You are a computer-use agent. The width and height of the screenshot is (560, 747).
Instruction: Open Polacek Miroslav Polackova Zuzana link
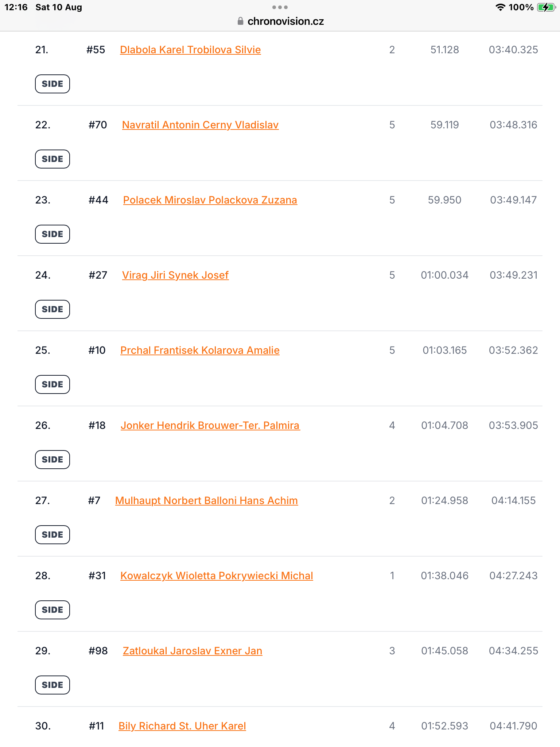pyautogui.click(x=210, y=200)
